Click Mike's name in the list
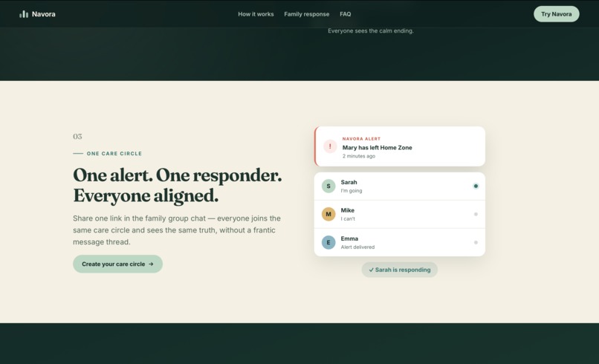 click(347, 210)
